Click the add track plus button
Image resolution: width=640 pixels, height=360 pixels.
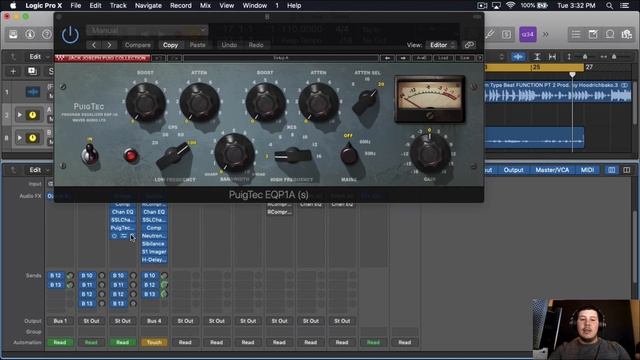point(13,71)
